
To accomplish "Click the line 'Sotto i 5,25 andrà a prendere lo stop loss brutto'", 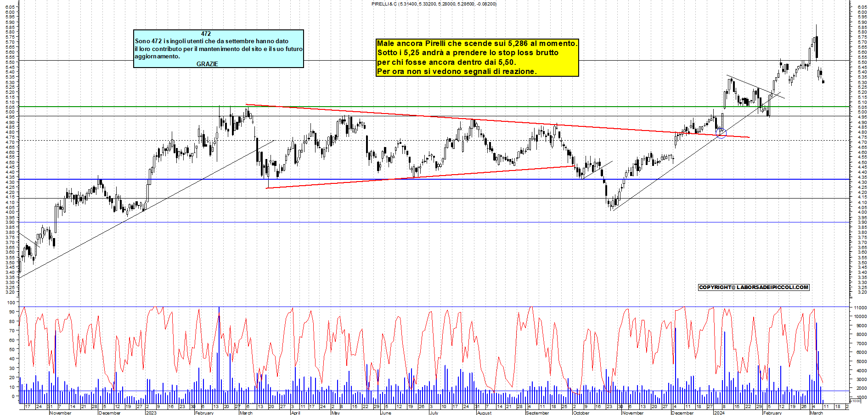I will click(x=468, y=52).
